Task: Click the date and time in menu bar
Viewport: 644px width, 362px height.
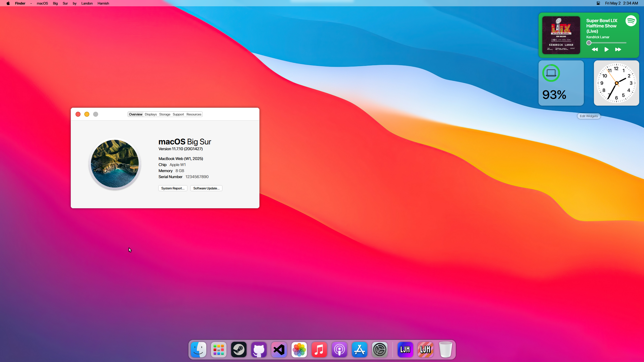Action: [621, 3]
